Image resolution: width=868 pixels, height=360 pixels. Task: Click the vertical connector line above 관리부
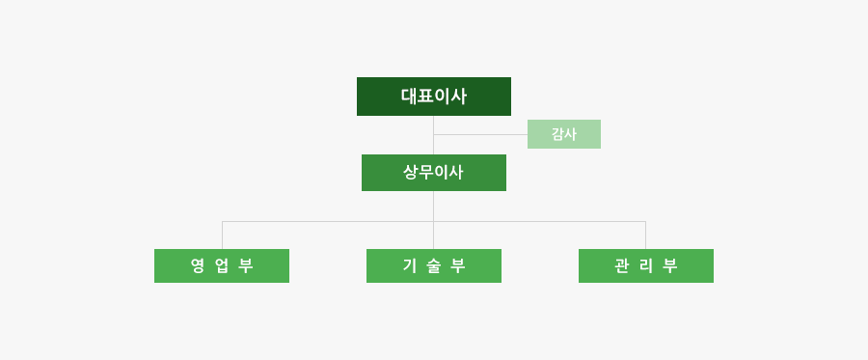pyautogui.click(x=645, y=235)
